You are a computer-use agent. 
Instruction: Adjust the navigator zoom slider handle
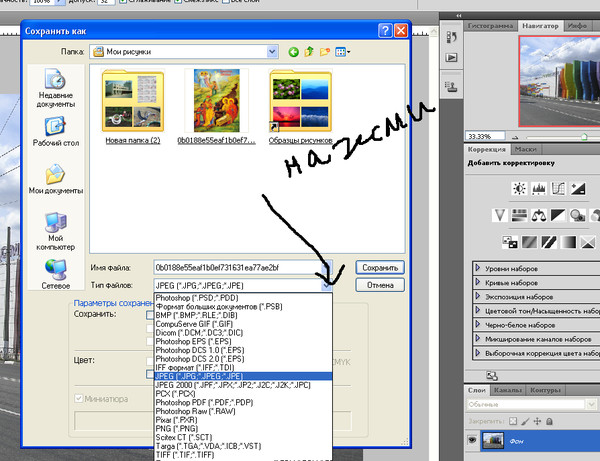(584, 137)
